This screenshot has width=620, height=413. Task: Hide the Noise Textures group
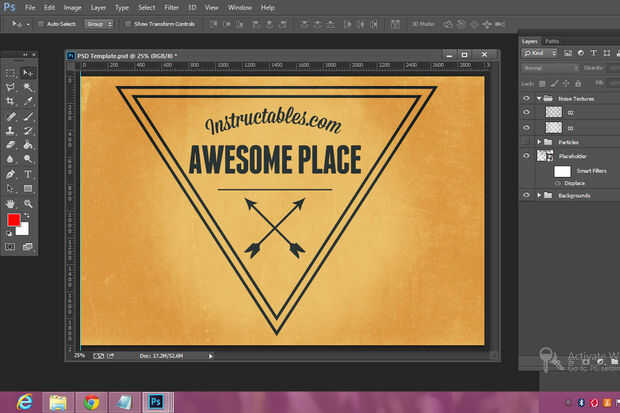[x=526, y=99]
